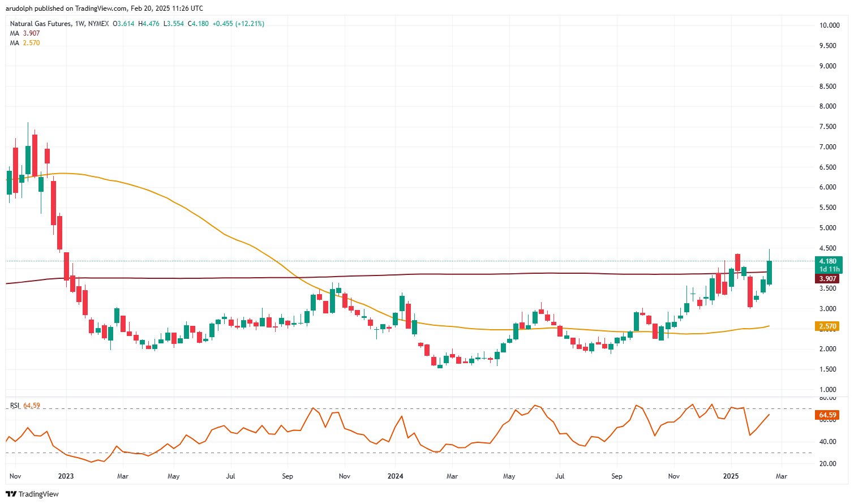Viewport: 854px width, 504px height.
Task: Click the 10.000 level on price axis
Action: pyautogui.click(x=829, y=25)
